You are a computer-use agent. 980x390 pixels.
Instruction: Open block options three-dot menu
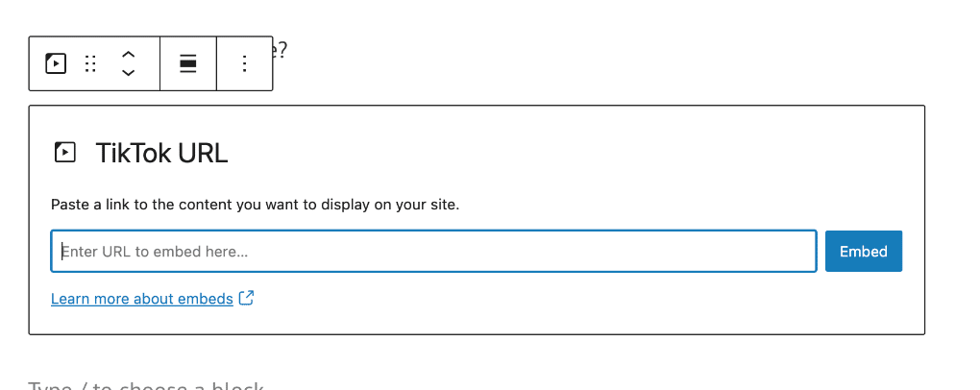pyautogui.click(x=244, y=63)
